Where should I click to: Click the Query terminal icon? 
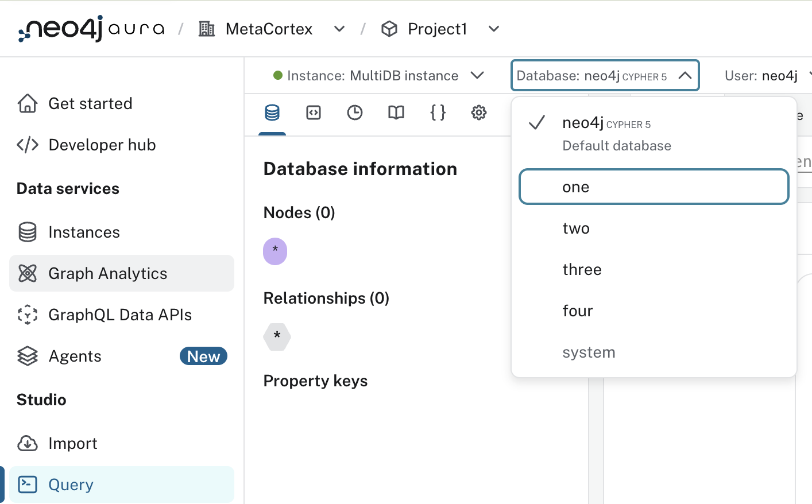click(28, 484)
